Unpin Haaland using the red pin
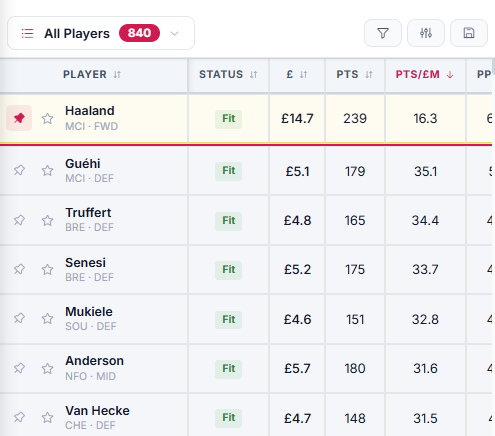Image resolution: width=495 pixels, height=436 pixels. coord(19,118)
